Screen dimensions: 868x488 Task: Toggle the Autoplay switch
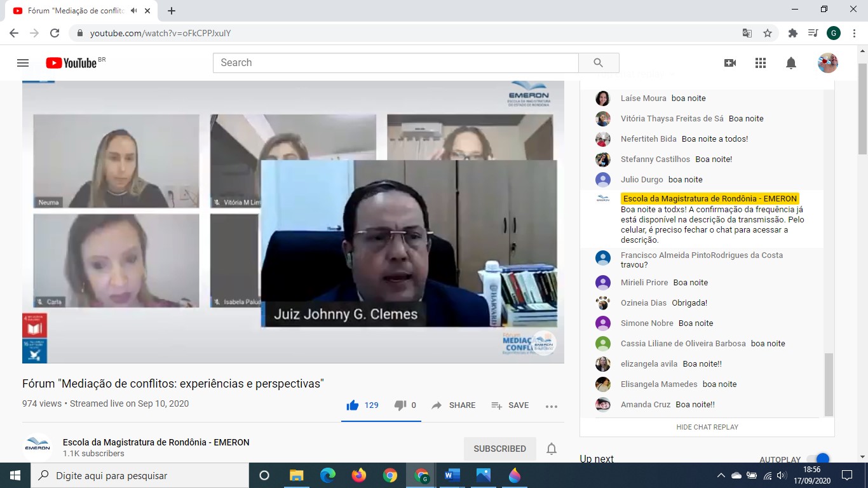click(x=818, y=459)
